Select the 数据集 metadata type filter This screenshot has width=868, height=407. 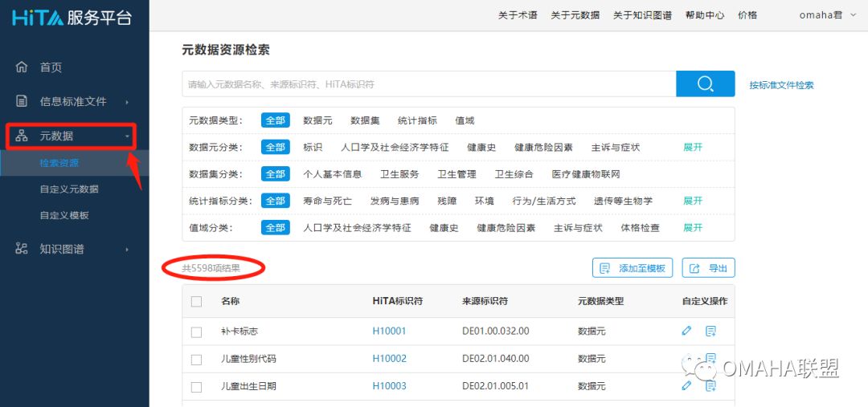365,120
